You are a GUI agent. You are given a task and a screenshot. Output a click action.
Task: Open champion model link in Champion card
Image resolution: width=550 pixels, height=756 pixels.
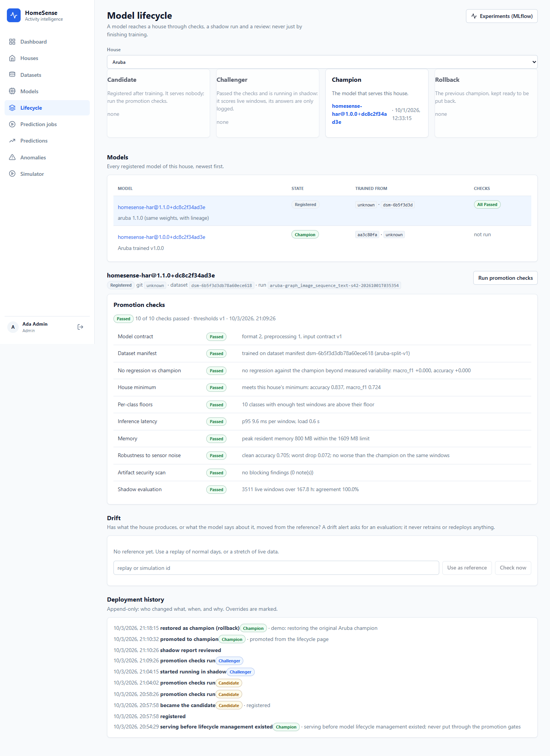(359, 114)
